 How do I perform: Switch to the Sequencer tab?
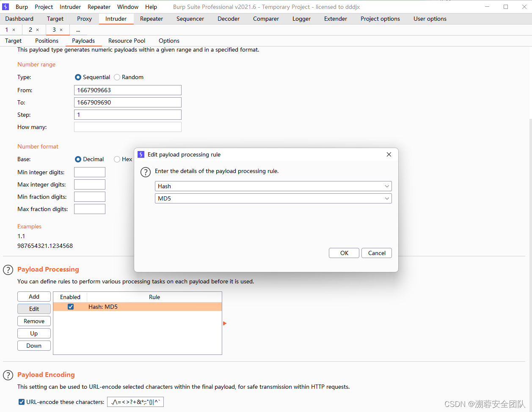coord(190,19)
